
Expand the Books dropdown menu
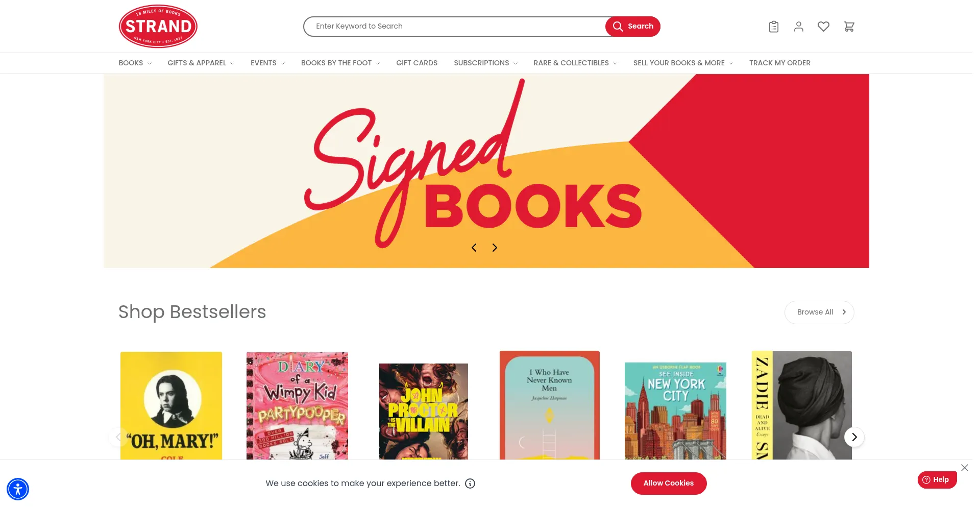point(135,63)
